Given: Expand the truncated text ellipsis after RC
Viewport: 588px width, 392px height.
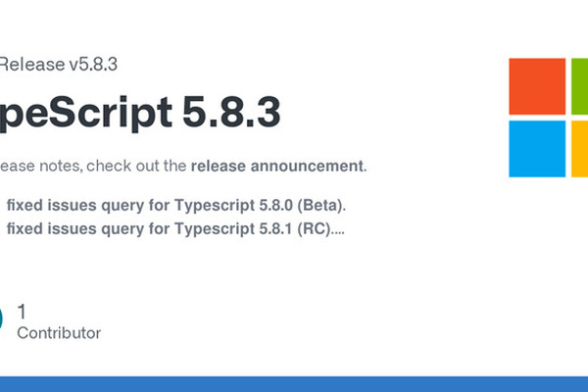Looking at the screenshot, I should pos(338,230).
